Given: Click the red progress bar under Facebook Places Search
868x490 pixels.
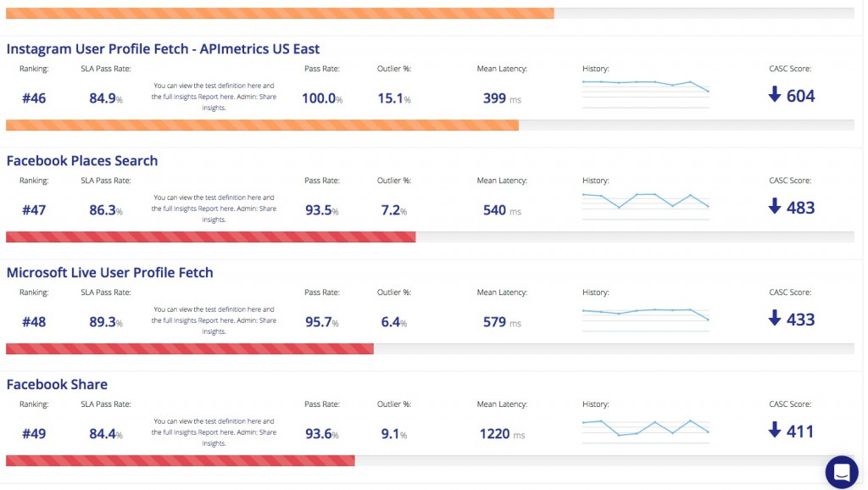Looking at the screenshot, I should [211, 237].
